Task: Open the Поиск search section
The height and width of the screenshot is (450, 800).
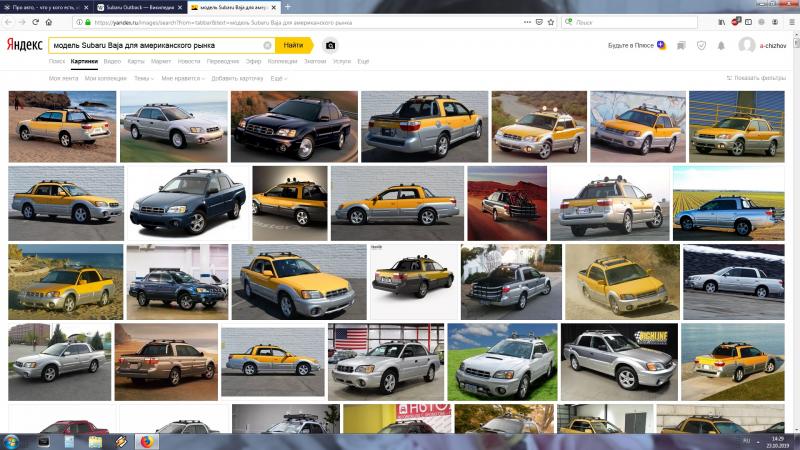Action: [x=57, y=61]
